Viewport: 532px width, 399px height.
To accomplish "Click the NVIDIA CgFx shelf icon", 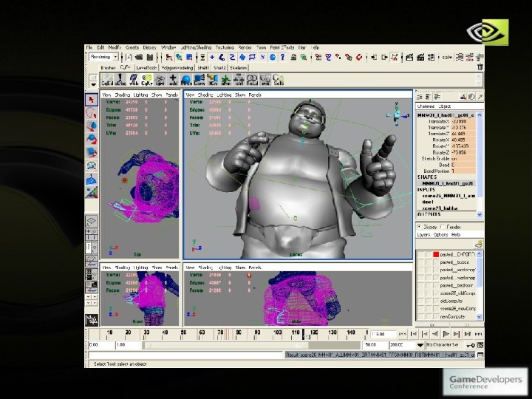I will pyautogui.click(x=146, y=80).
